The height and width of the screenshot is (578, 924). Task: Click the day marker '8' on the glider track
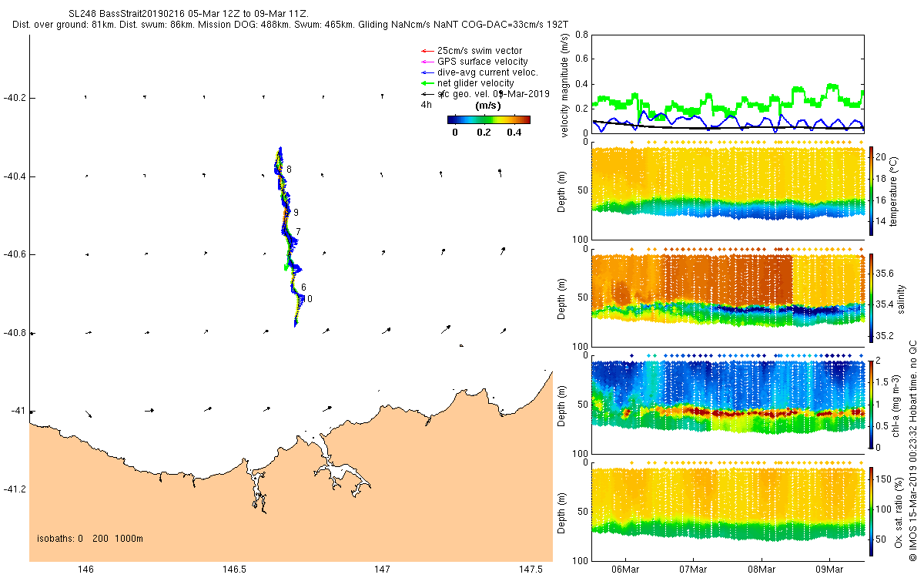click(289, 169)
